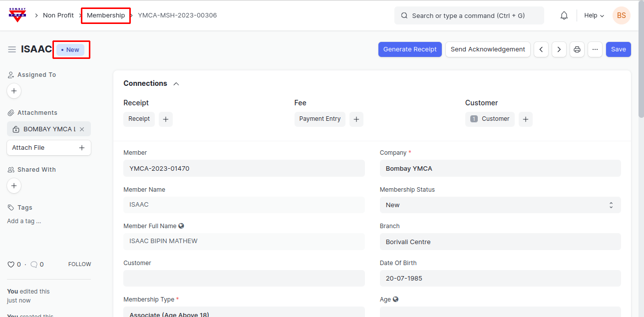Print this membership document
Screen dimensions: 644x317
tap(577, 49)
